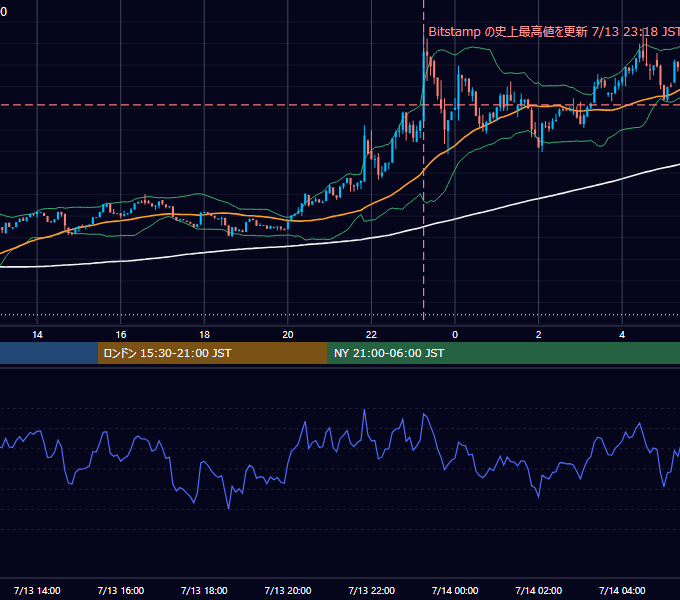The height and width of the screenshot is (600, 680).
Task: Click the 7/13 18:00 bottom axis label
Action: click(204, 590)
